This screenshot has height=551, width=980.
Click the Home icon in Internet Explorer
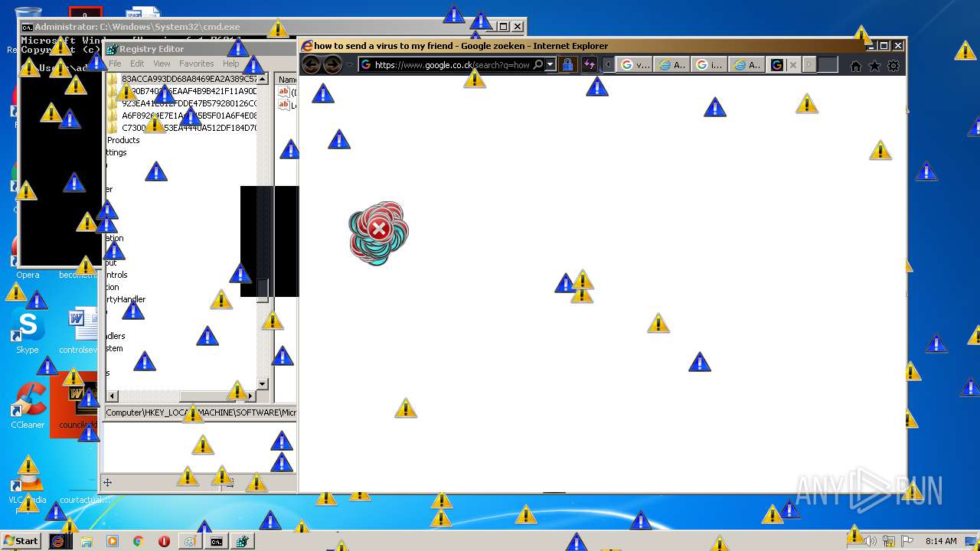click(x=856, y=66)
